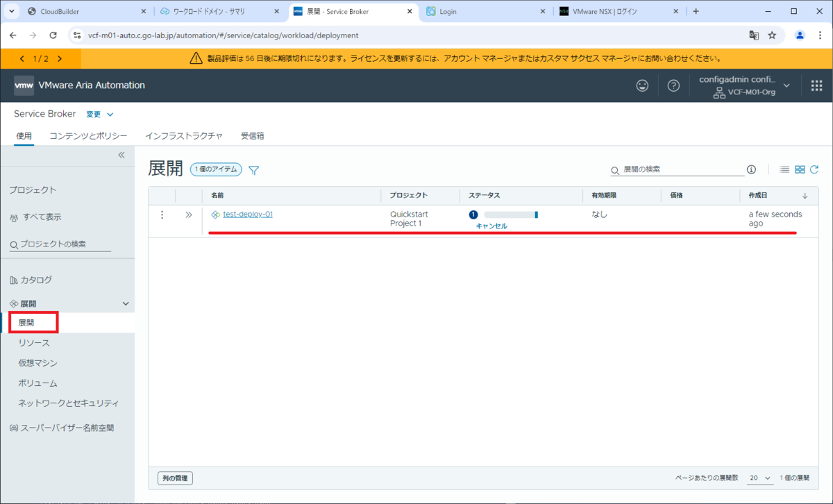This screenshot has height=504, width=833.
Task: Select the 受信箱 tab
Action: pyautogui.click(x=253, y=136)
